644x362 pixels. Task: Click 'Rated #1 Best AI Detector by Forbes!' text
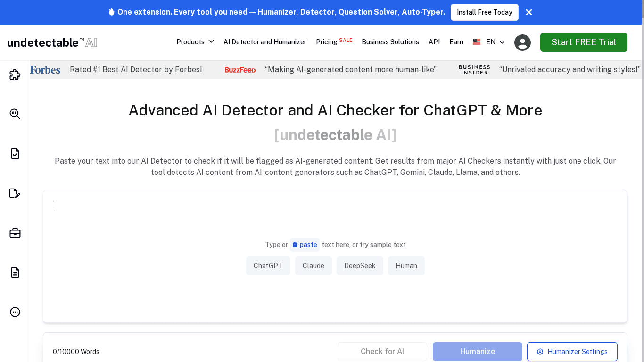click(x=136, y=70)
